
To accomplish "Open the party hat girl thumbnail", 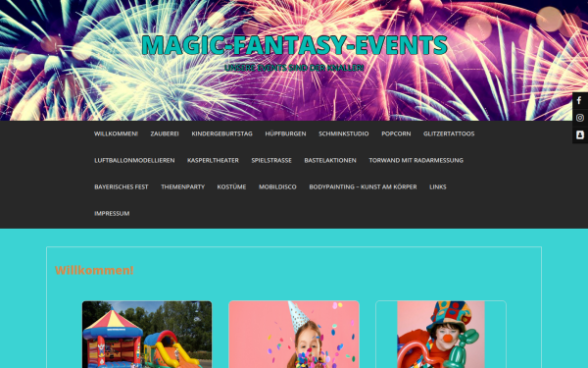I will coord(294,335).
